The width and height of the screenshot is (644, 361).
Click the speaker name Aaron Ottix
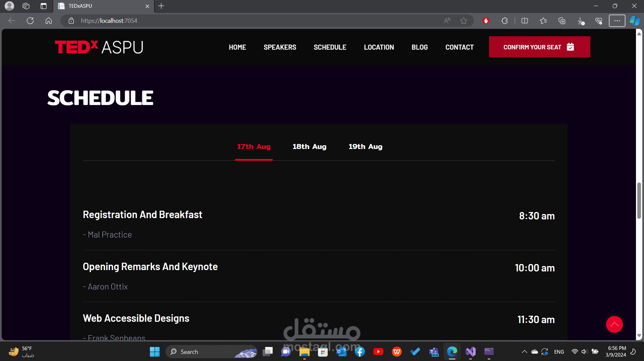[x=108, y=287]
